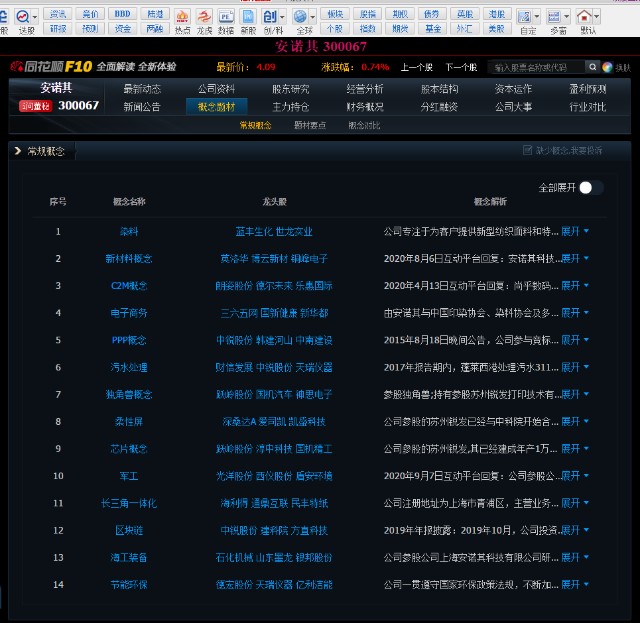640x623 pixels.
Task: Open the 龙虎 dragon-tiger list icon
Action: coord(204,17)
